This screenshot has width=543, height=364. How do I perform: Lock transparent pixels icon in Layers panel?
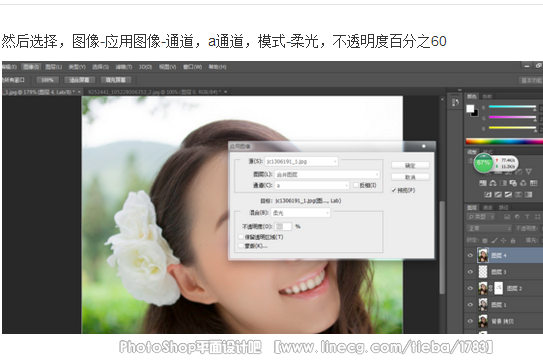[x=485, y=240]
